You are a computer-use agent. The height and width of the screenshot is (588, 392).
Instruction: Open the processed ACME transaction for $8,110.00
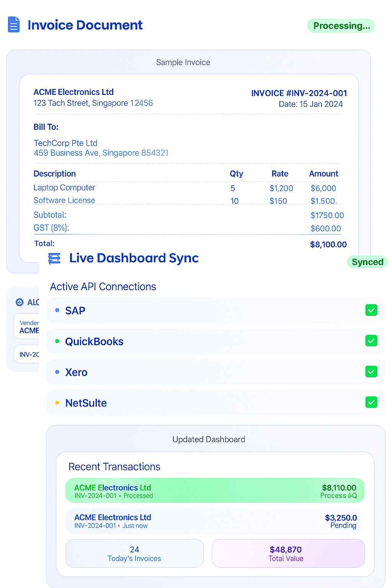click(x=215, y=490)
